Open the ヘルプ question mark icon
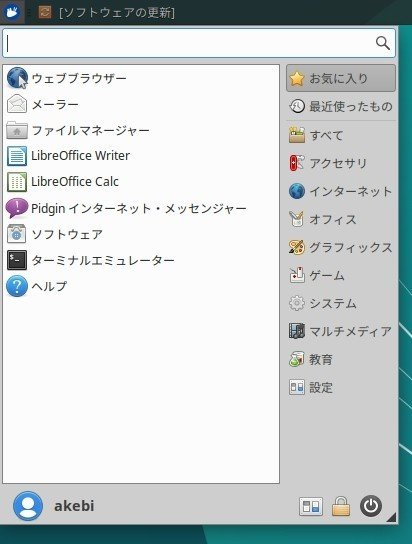The width and height of the screenshot is (412, 544). [x=17, y=286]
